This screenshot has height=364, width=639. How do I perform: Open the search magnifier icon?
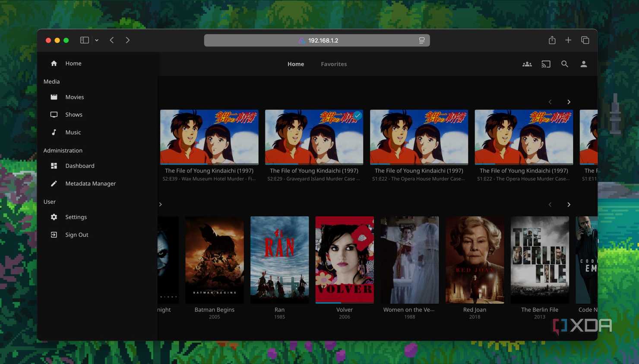point(565,64)
